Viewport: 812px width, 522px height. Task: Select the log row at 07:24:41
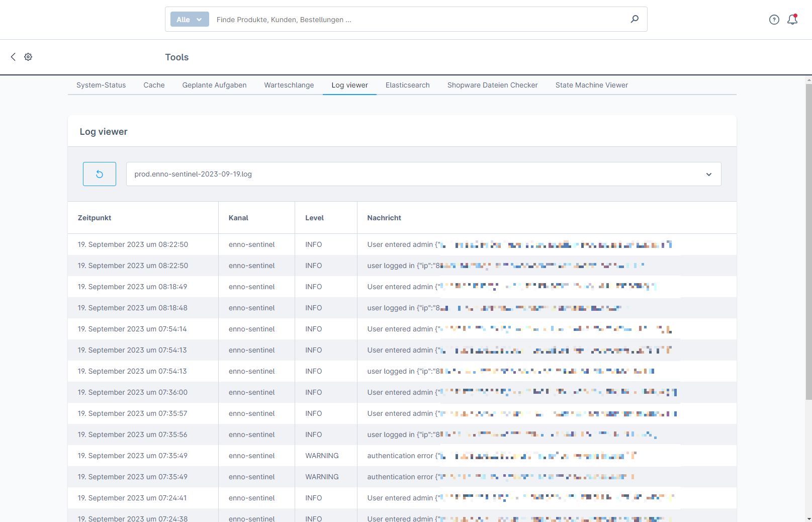[402, 498]
